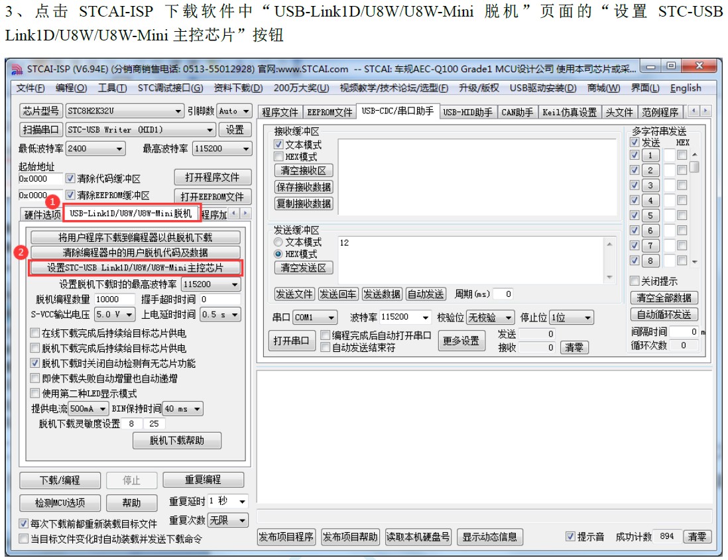Enable 使用第二种LED显示模式 checkbox
This screenshot has height=560, width=728.
35,394
